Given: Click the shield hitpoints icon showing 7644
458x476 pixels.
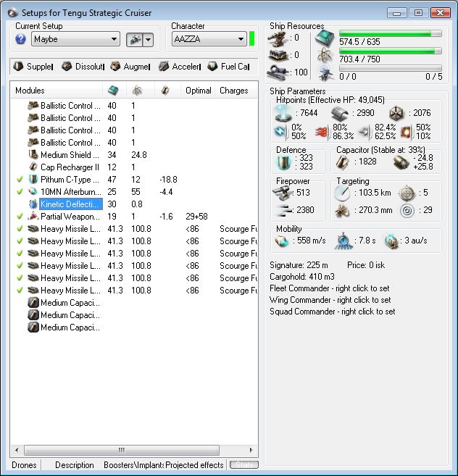Looking at the screenshot, I should [283, 113].
